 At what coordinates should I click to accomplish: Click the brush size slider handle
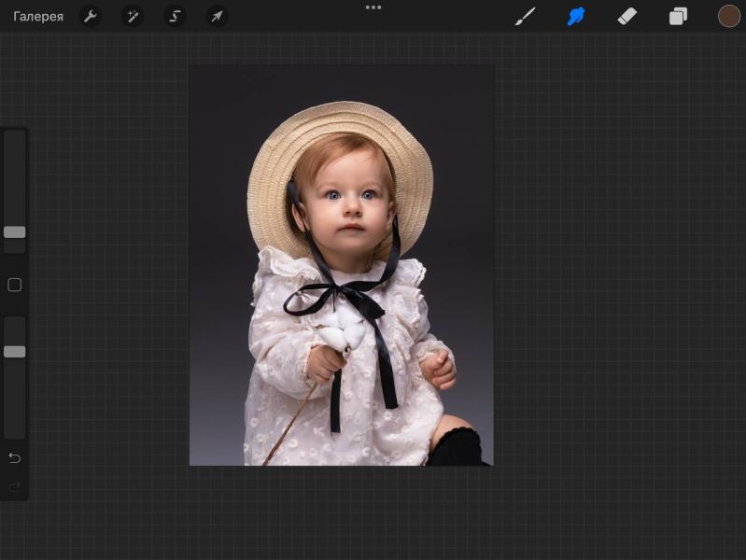click(15, 232)
